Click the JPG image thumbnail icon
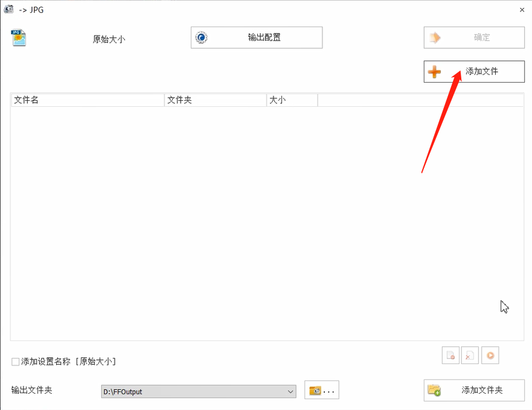 18,37
